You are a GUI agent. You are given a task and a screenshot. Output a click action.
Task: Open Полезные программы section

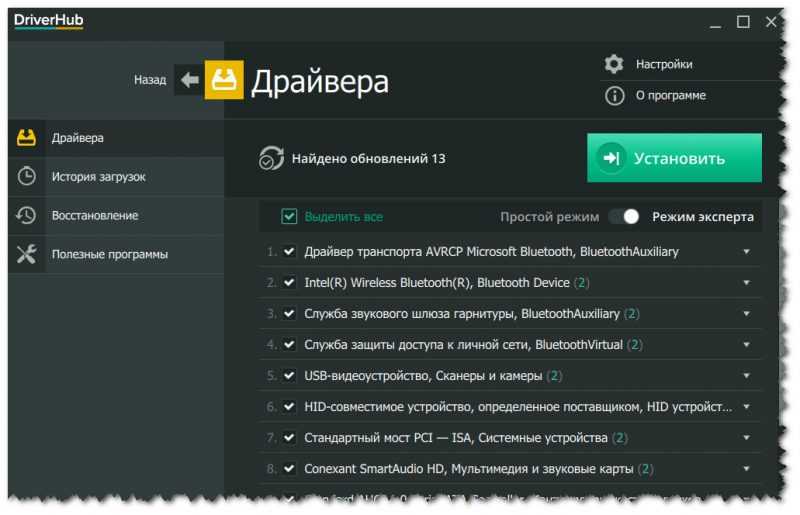pyautogui.click(x=116, y=254)
